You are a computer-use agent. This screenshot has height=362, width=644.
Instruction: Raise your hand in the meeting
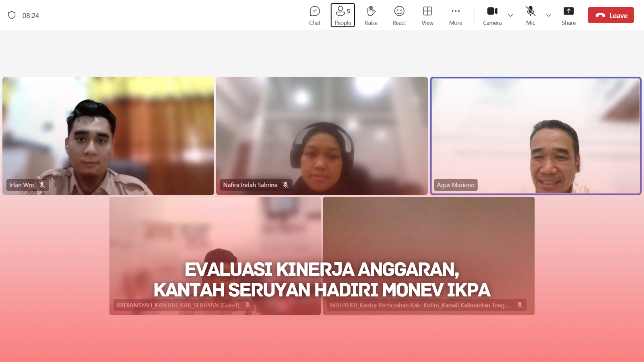pyautogui.click(x=371, y=16)
